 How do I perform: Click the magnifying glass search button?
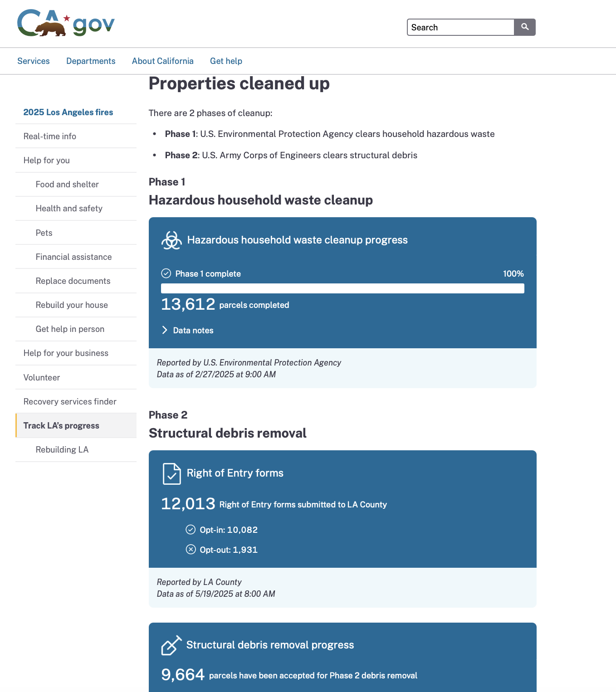pyautogui.click(x=524, y=27)
